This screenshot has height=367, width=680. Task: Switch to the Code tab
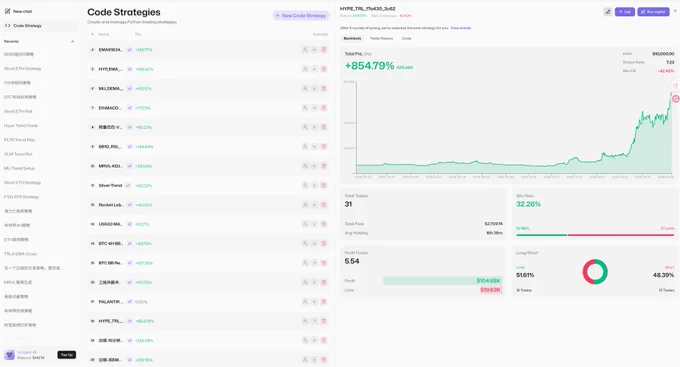pyautogui.click(x=406, y=39)
